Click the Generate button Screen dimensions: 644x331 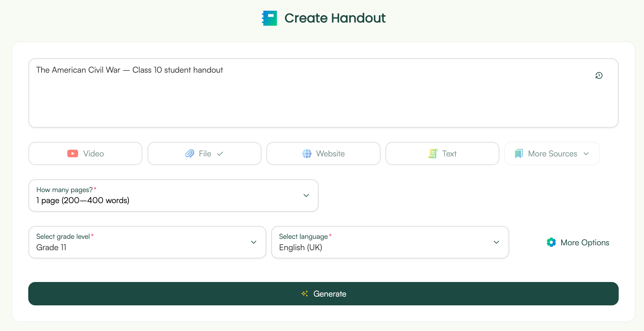(x=323, y=294)
